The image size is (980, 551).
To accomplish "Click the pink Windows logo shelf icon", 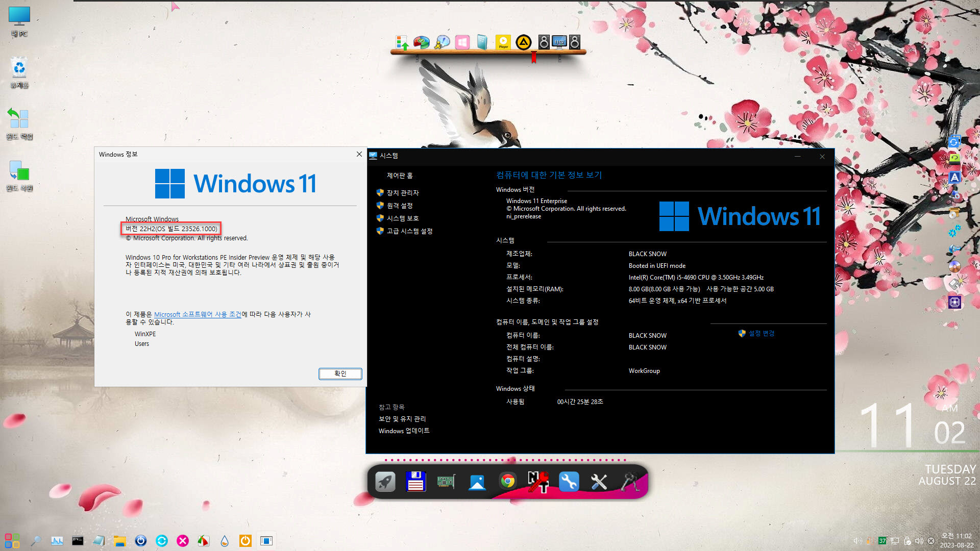I will (x=462, y=42).
